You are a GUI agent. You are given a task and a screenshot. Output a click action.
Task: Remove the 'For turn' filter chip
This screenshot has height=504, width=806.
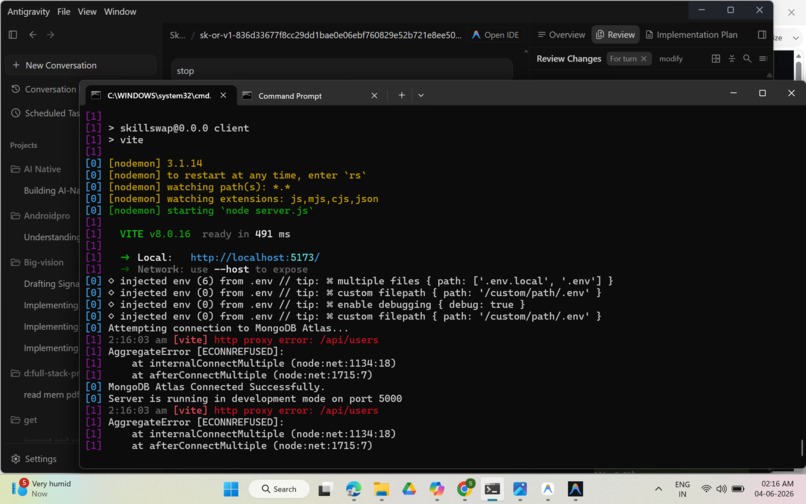point(644,59)
